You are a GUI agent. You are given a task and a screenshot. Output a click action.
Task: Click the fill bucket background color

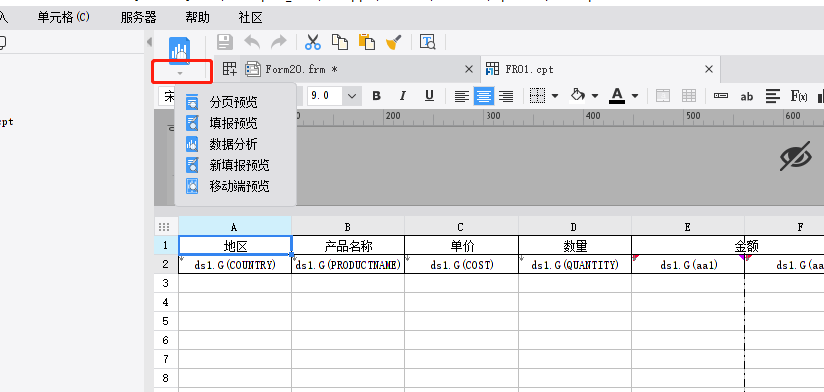coord(578,96)
